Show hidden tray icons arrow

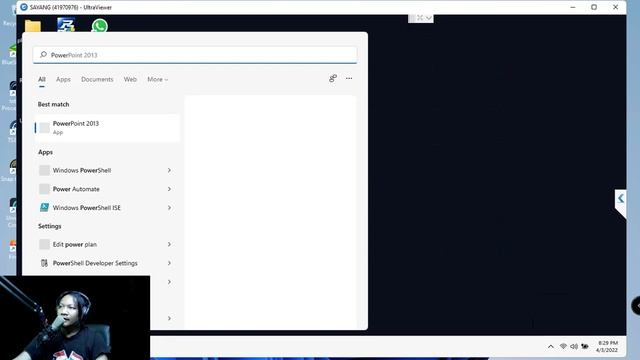[x=551, y=347]
